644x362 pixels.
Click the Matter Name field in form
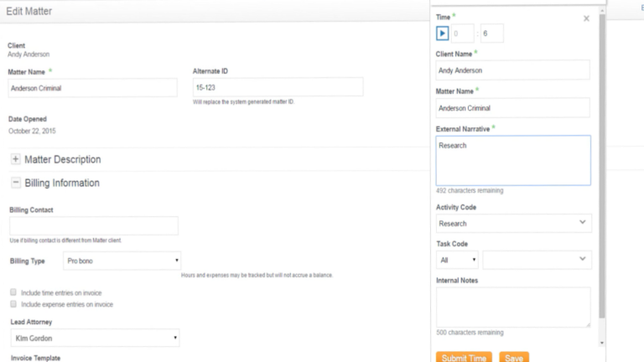[x=93, y=88]
